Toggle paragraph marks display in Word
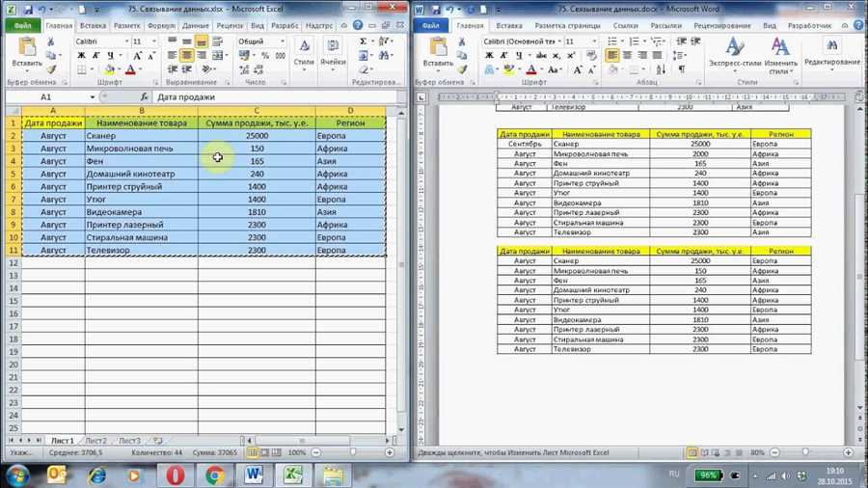 (682, 69)
